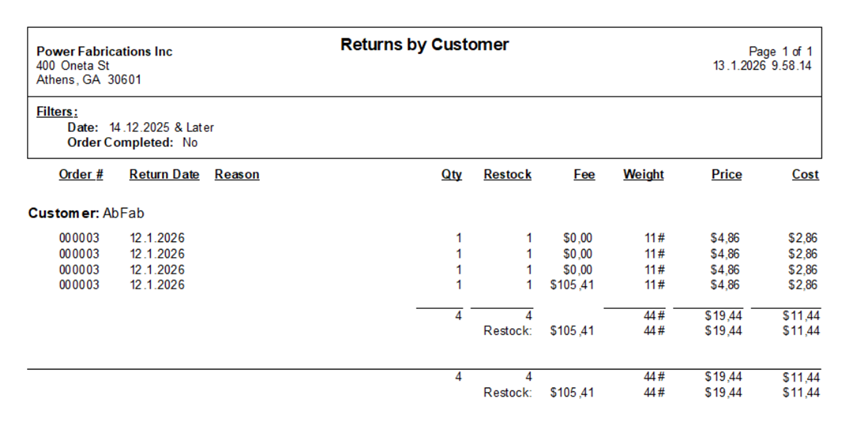Click the $105,41 fee in fourth row
Screen dimensions: 850x440
pos(572,285)
